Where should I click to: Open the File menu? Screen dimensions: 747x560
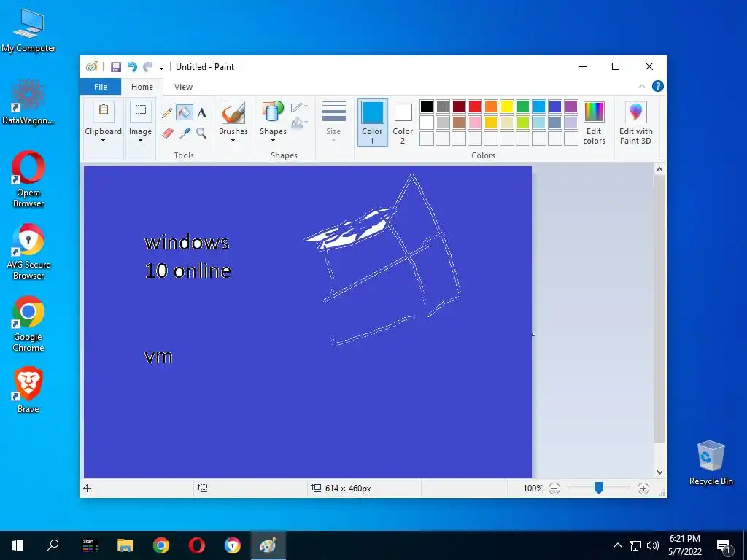click(101, 87)
